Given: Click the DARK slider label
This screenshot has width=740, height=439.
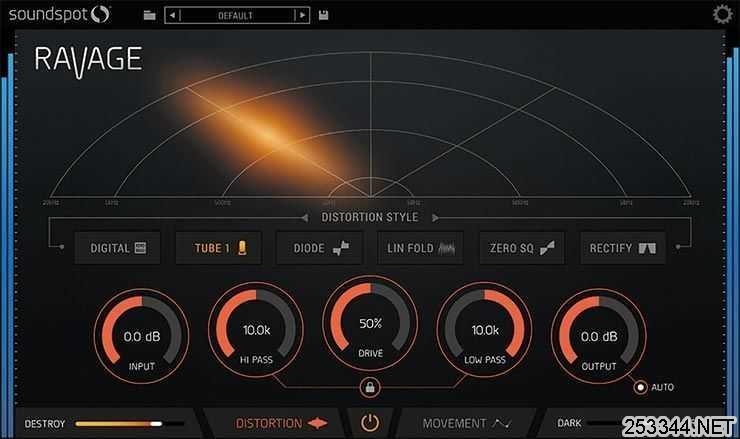Looking at the screenshot, I should [x=569, y=423].
